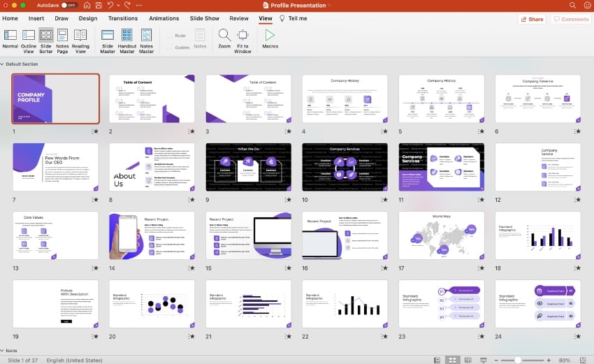Viewport: 594px width, 364px height.
Task: Toggle the AutoSave switch
Action: pyautogui.click(x=68, y=5)
